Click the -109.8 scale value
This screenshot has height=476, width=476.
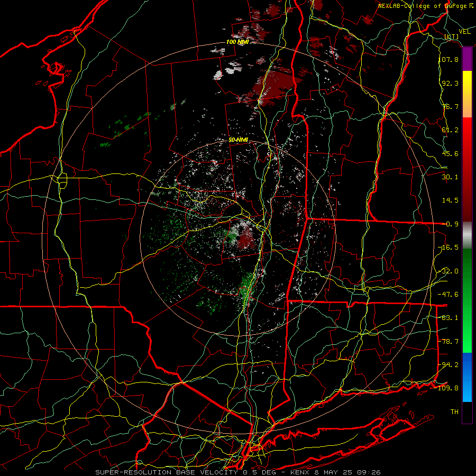click(x=446, y=388)
